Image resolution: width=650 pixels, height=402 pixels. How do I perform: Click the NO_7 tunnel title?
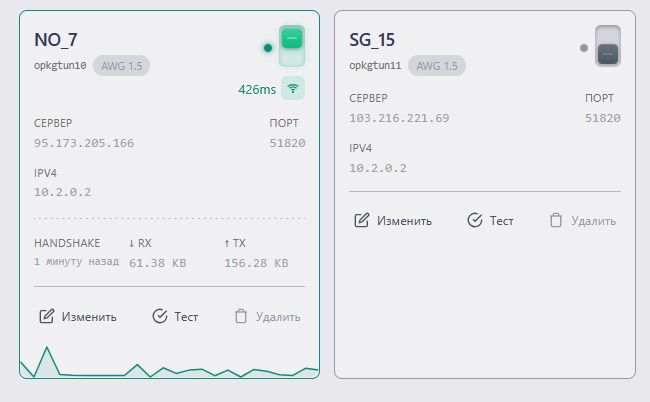[56, 40]
